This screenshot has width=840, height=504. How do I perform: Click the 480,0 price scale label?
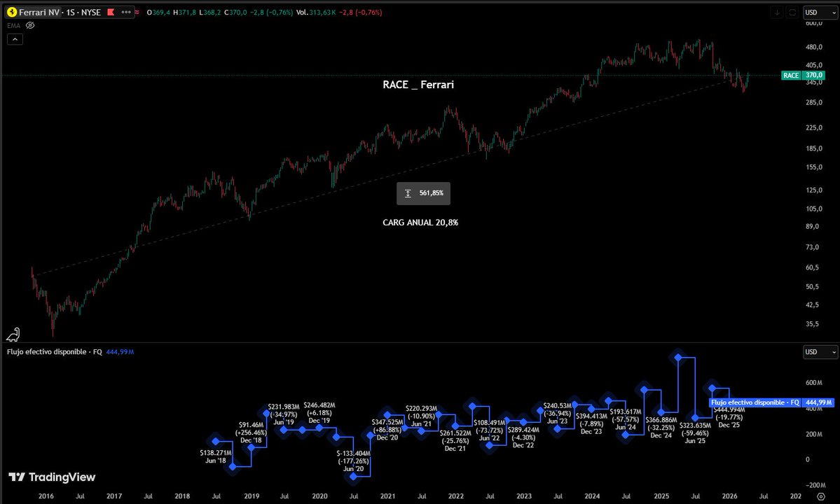point(814,47)
